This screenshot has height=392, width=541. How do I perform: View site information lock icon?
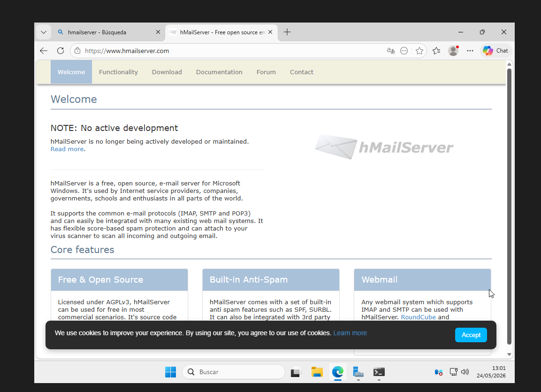click(x=77, y=51)
